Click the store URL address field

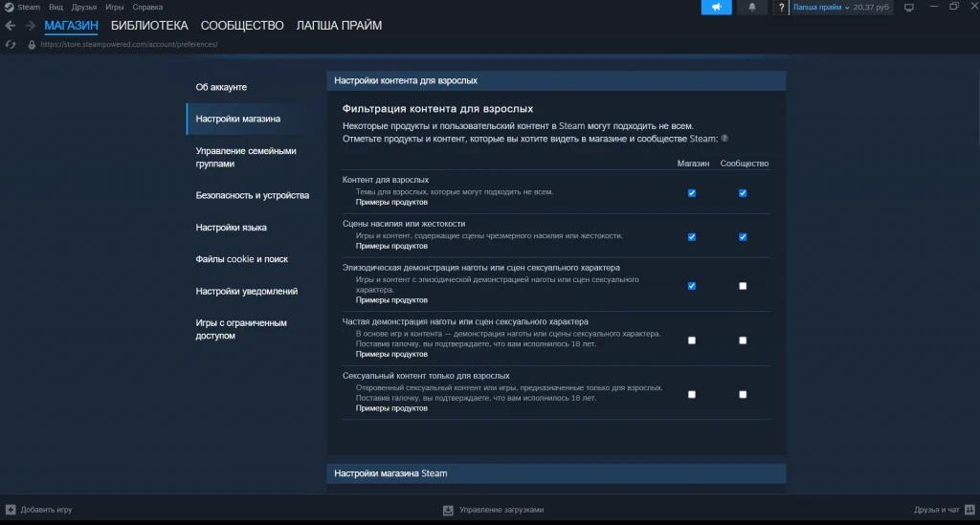(129, 44)
